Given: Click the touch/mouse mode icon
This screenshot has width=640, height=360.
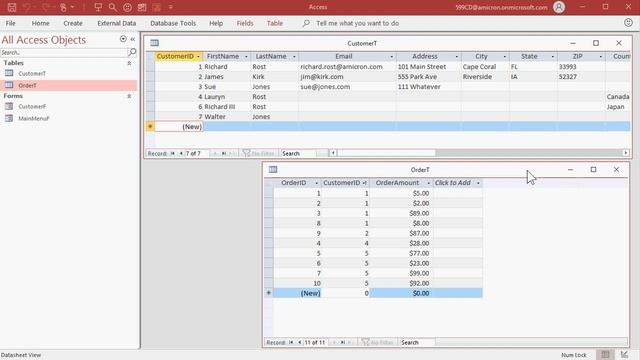Looking at the screenshot, I should coord(63,7).
